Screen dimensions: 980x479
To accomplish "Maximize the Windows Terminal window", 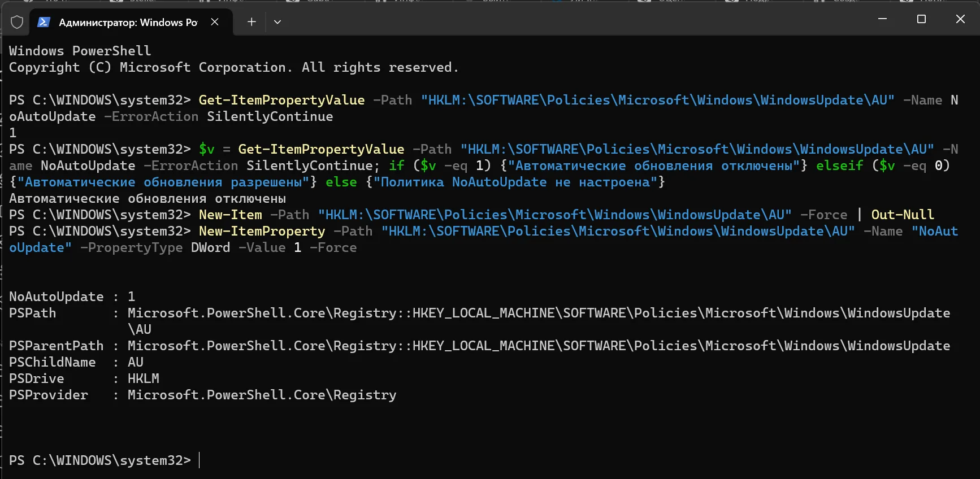I will click(x=921, y=19).
